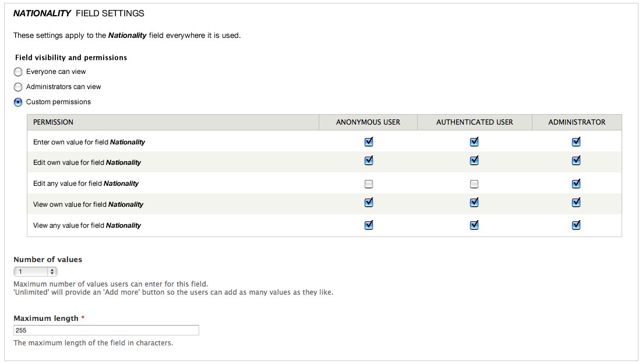Uncheck Administrator permission to enter own value
Image resolution: width=642 pixels, height=364 pixels.
pyautogui.click(x=576, y=142)
